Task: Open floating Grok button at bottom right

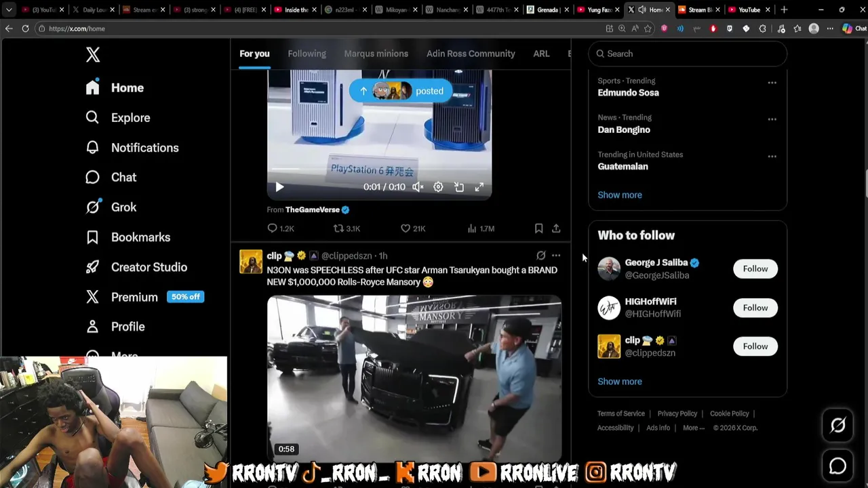Action: 837,425
